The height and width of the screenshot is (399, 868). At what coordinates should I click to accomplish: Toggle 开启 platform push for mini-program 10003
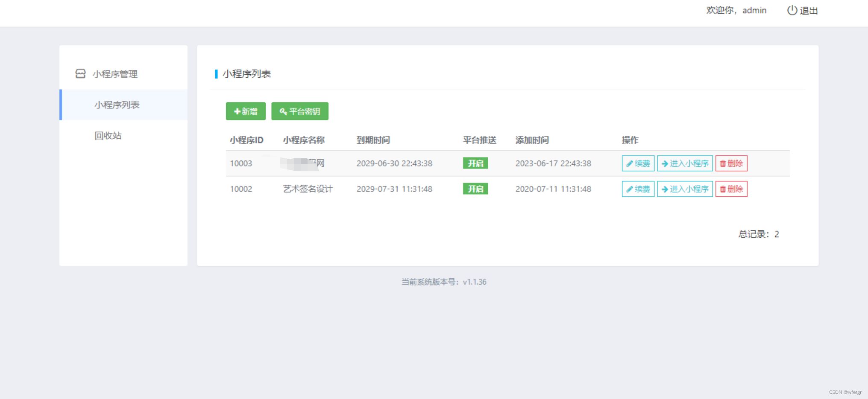475,163
